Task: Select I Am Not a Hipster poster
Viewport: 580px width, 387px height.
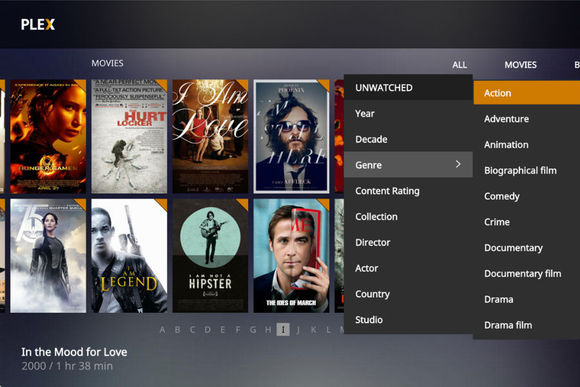Action: 210,256
